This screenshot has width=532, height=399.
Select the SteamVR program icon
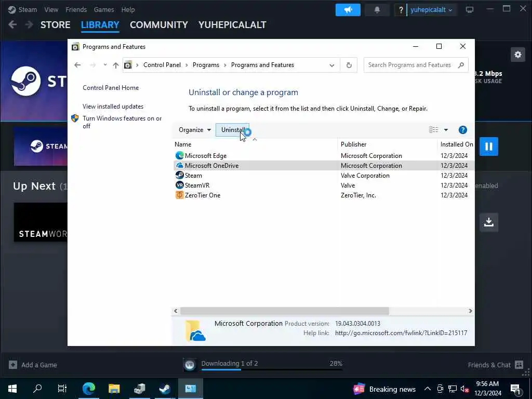(179, 185)
